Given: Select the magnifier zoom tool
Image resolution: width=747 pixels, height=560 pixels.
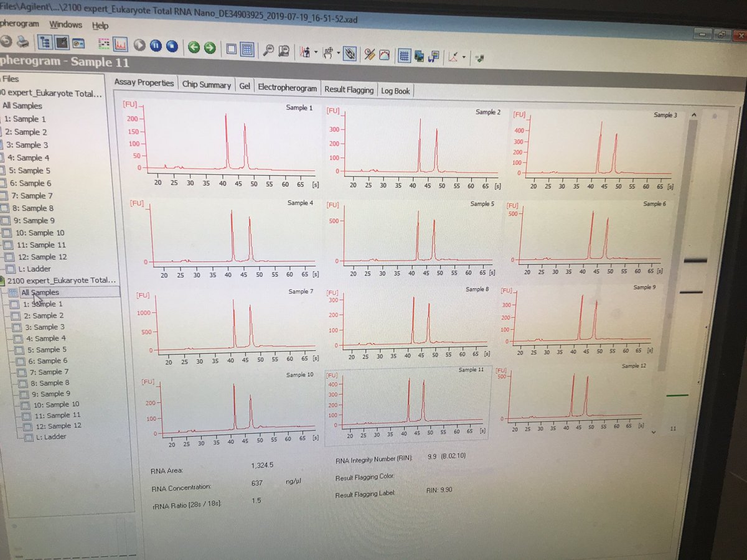Looking at the screenshot, I should 269,50.
